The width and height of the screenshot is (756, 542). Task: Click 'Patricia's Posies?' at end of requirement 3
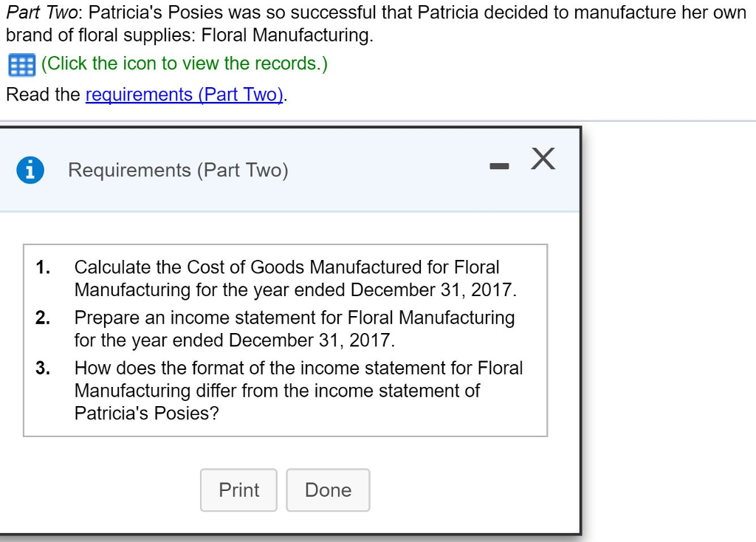click(147, 413)
